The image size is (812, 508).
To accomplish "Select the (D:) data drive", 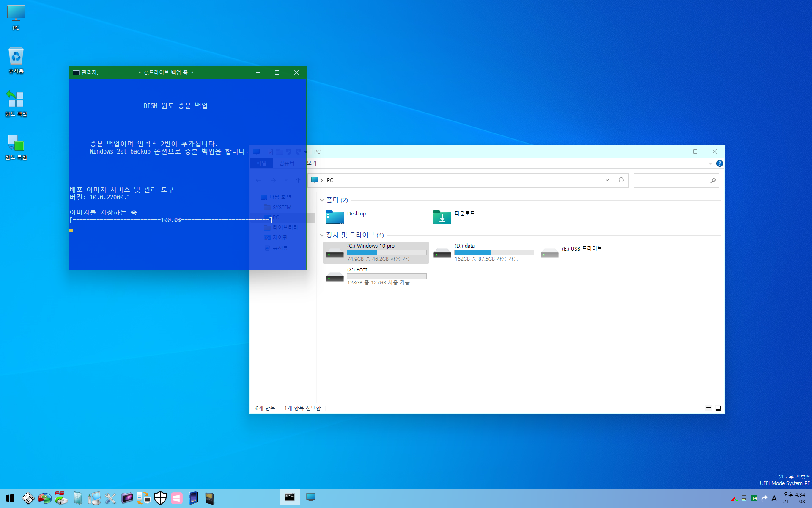I will [x=483, y=253].
